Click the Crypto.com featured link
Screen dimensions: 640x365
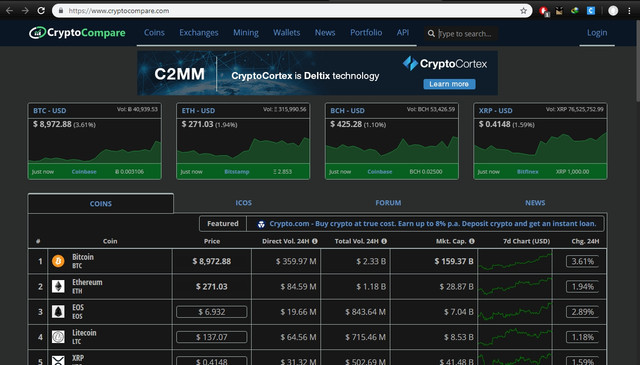point(433,224)
